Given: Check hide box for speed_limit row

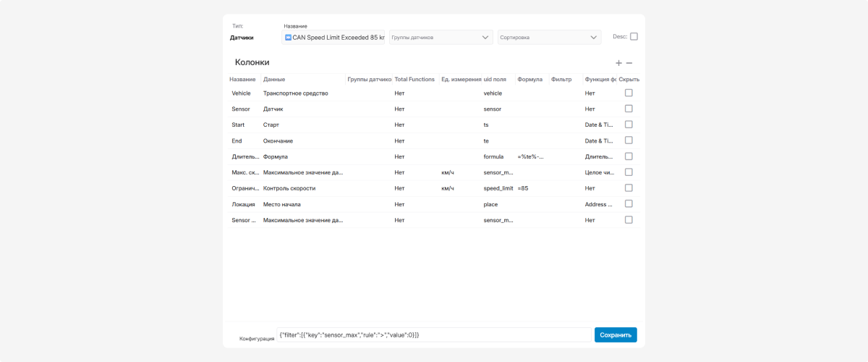Looking at the screenshot, I should [x=629, y=188].
